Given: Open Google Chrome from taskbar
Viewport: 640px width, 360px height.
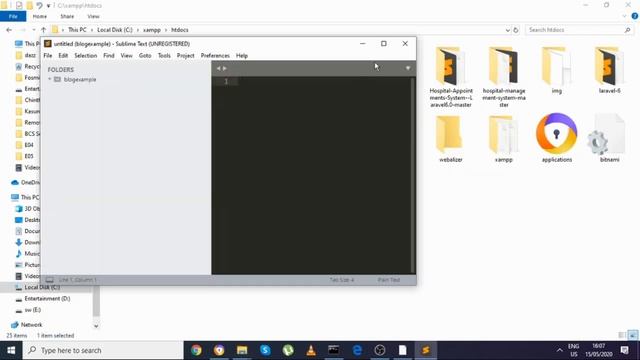Looking at the screenshot, I should [x=196, y=350].
